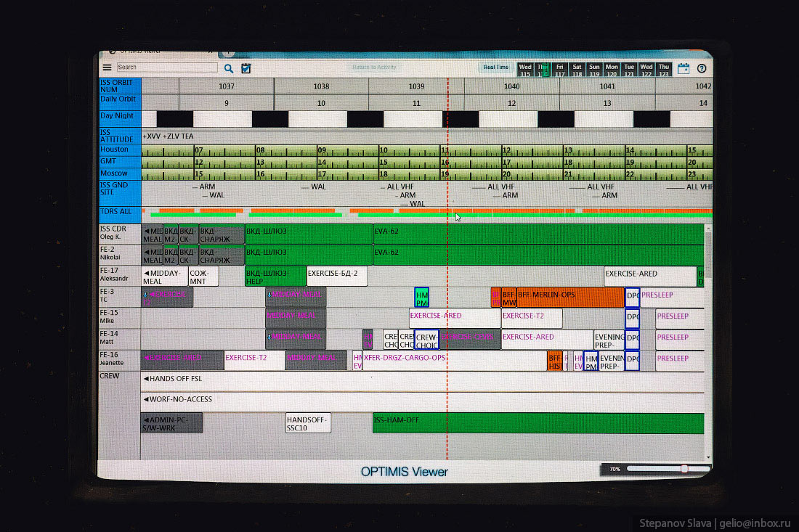Open the hamburger menu icon
The image size is (799, 532).
click(108, 67)
